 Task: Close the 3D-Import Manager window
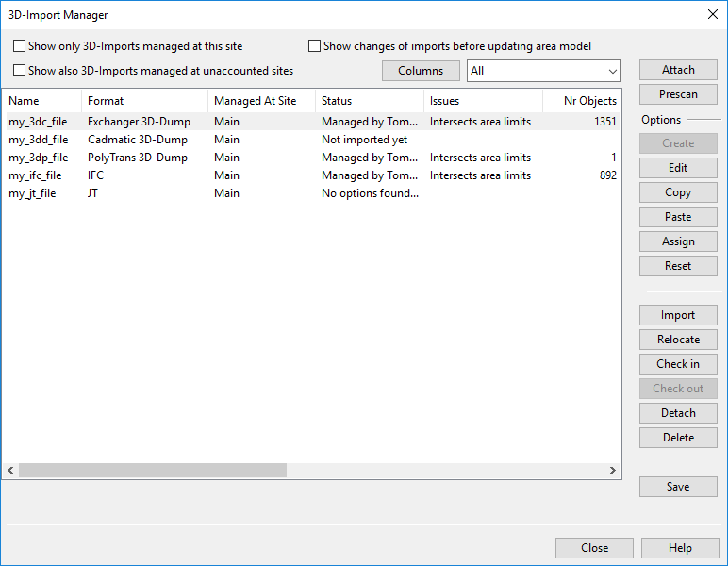coord(594,548)
